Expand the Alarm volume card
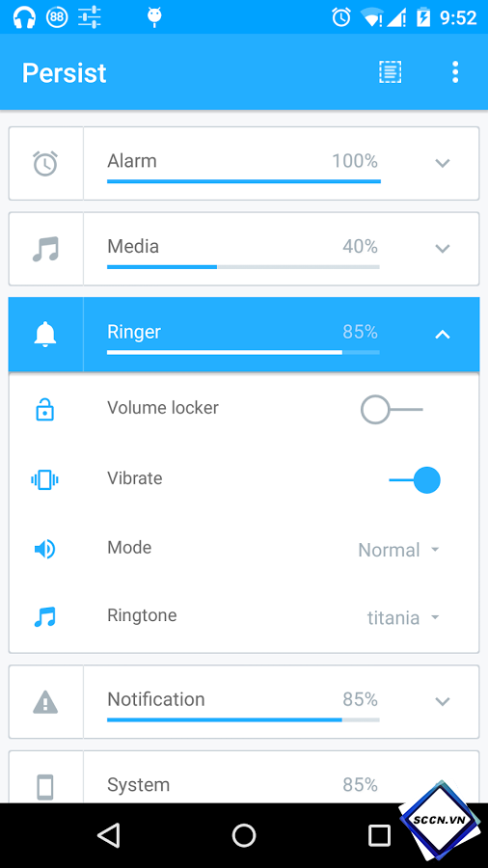This screenshot has width=488, height=868. coord(442,163)
